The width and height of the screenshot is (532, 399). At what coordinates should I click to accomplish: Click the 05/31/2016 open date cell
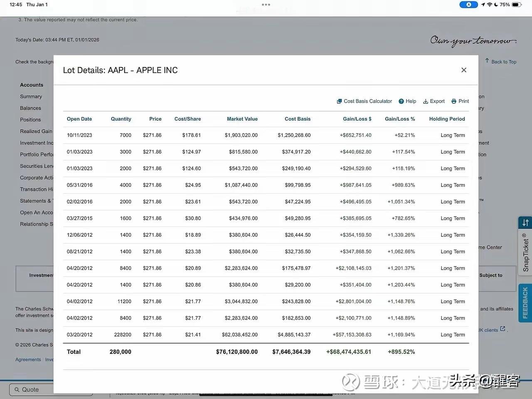coord(79,185)
